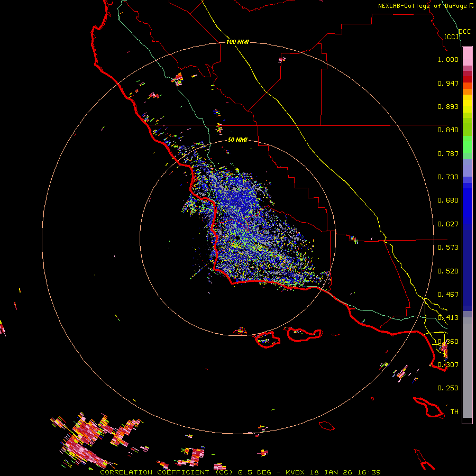
Task: Click the radar site center dot
Action: point(237,238)
